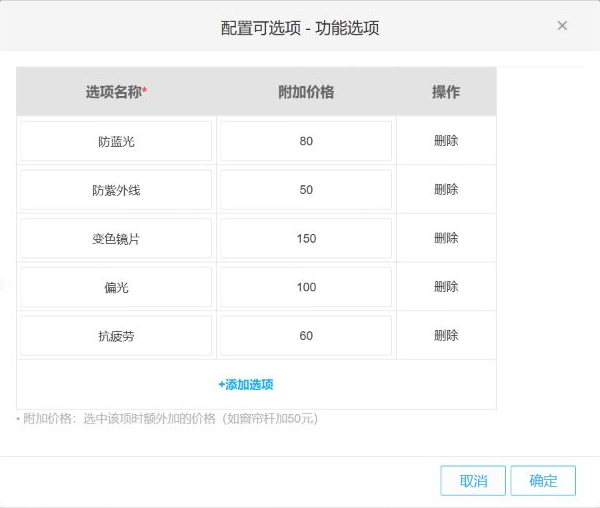The image size is (600, 508).
Task: Edit the 变色镜片 option name field
Action: point(116,238)
